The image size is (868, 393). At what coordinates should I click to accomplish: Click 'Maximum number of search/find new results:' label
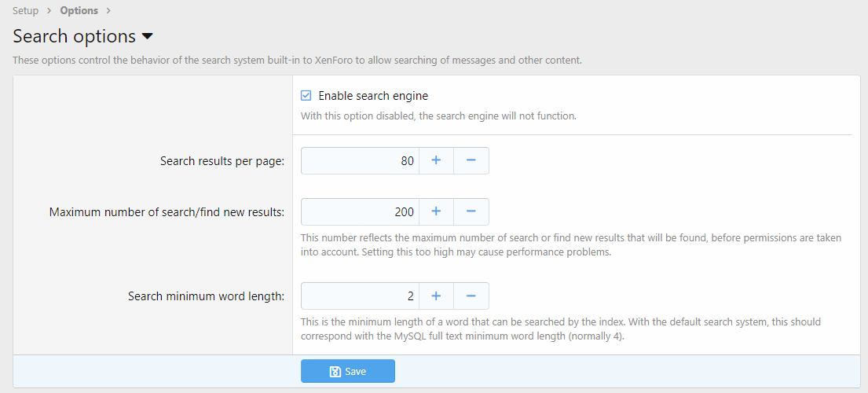pyautogui.click(x=167, y=212)
